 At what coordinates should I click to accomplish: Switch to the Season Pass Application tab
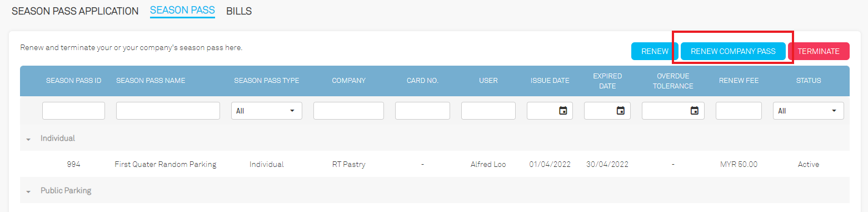(x=75, y=11)
